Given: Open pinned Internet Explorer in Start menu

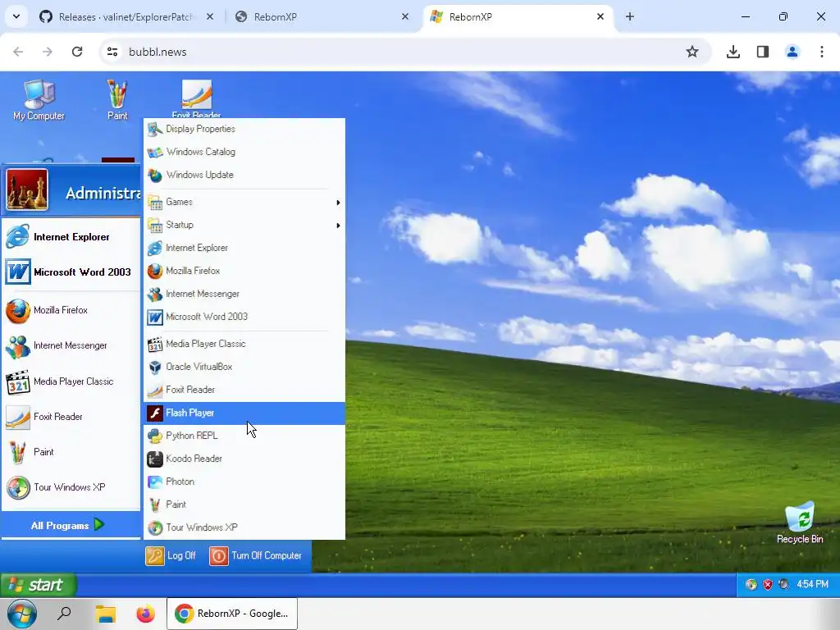Looking at the screenshot, I should (x=71, y=237).
